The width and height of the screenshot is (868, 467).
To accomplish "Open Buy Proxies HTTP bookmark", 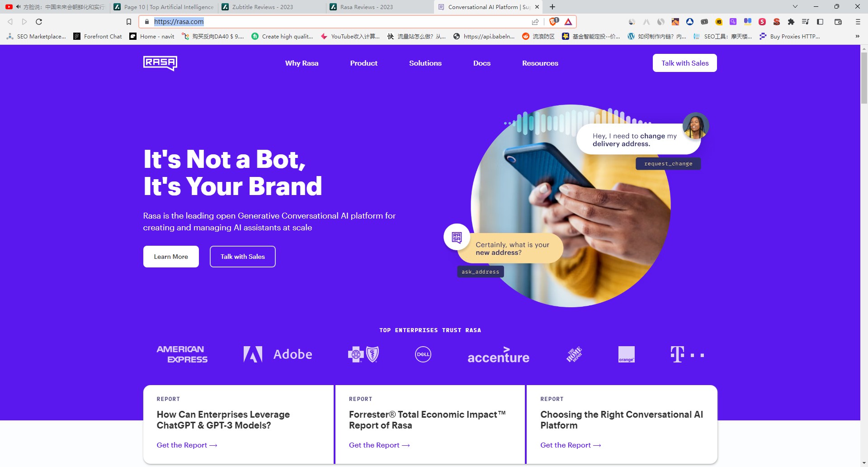I will tap(790, 36).
